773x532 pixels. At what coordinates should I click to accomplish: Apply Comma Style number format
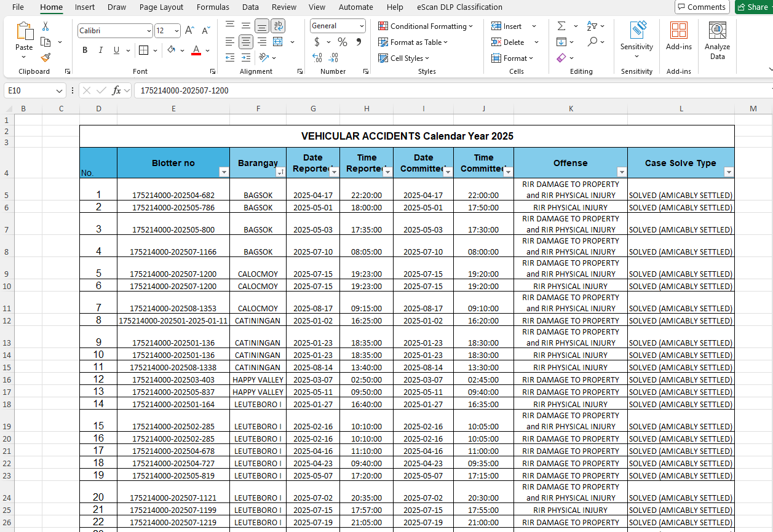point(359,42)
